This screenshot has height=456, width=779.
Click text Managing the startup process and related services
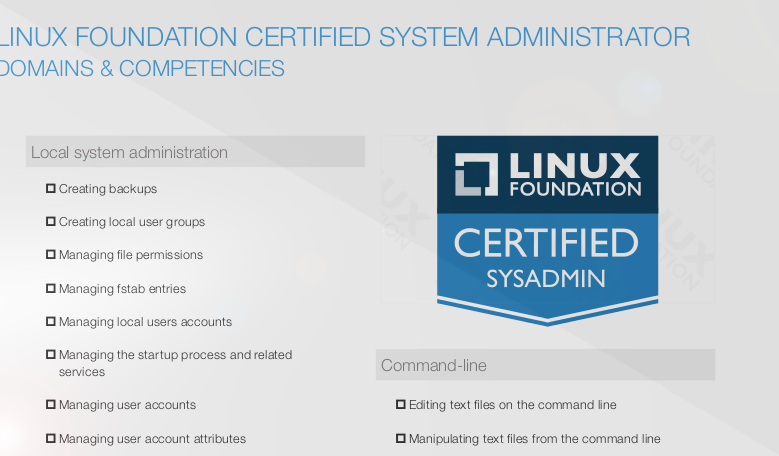175,363
